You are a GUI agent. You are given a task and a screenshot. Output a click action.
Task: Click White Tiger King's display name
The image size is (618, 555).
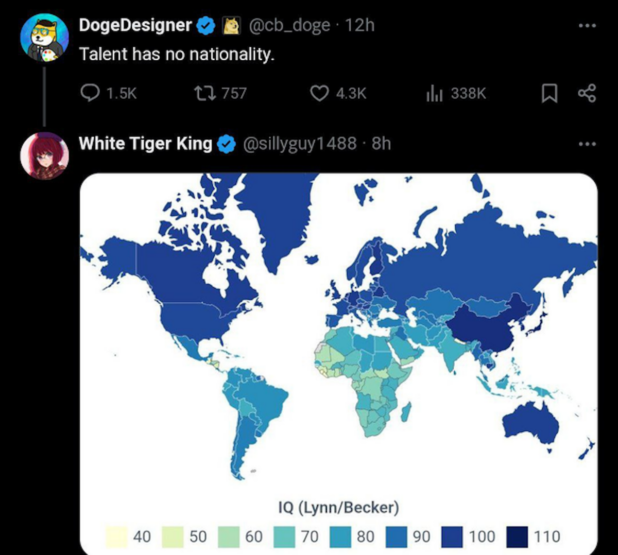(x=145, y=143)
